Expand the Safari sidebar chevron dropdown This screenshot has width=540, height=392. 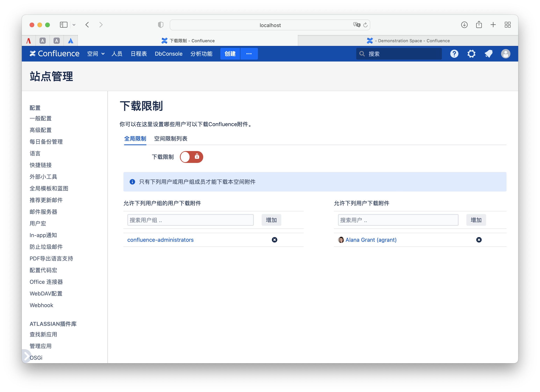74,25
